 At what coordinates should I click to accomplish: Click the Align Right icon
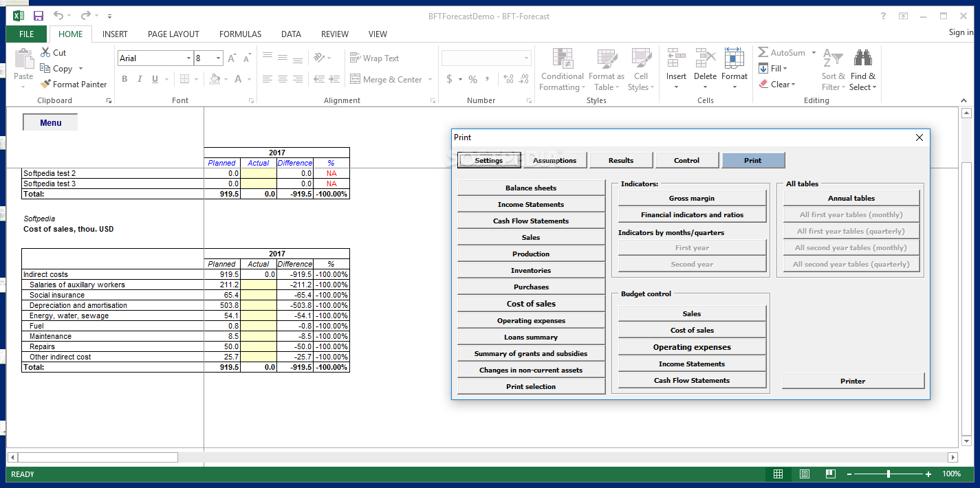pyautogui.click(x=297, y=79)
